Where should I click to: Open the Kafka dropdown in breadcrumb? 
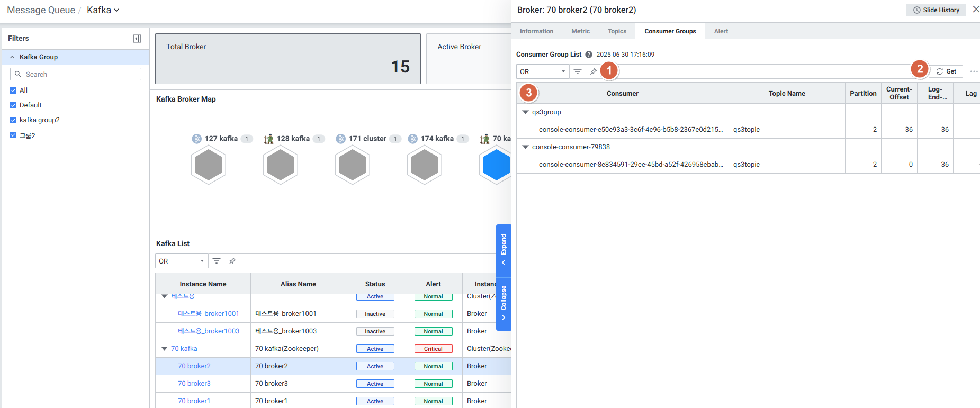pos(103,10)
